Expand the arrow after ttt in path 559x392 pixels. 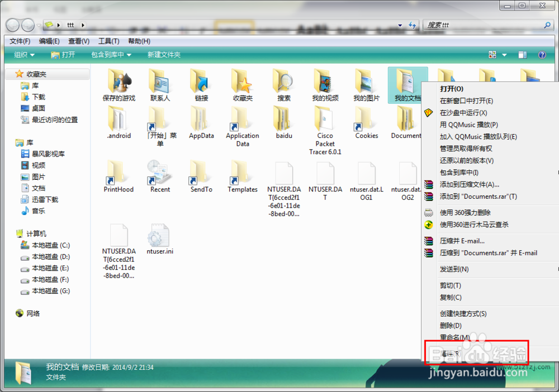coord(83,25)
